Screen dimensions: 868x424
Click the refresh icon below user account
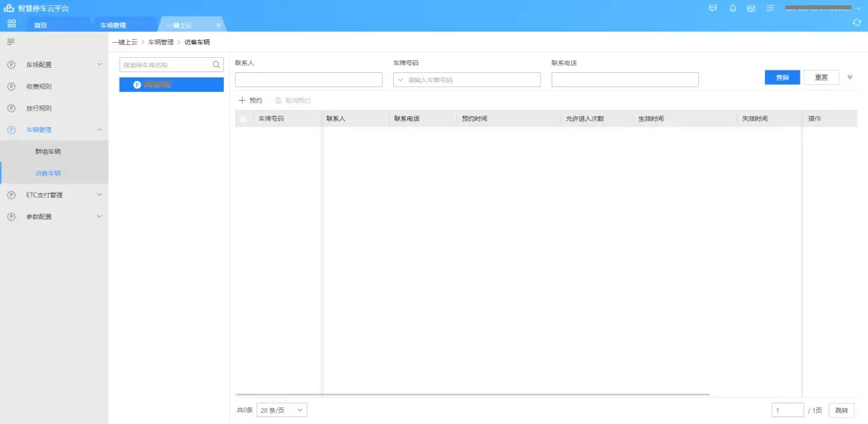(857, 23)
